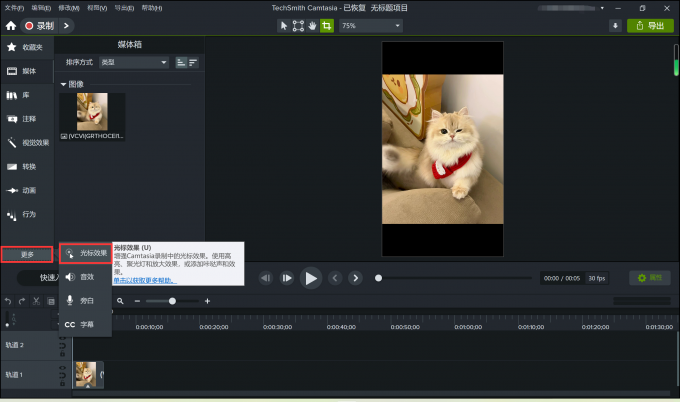Open the canvas zoom 75% dropdown
The width and height of the screenshot is (680, 402).
click(370, 25)
